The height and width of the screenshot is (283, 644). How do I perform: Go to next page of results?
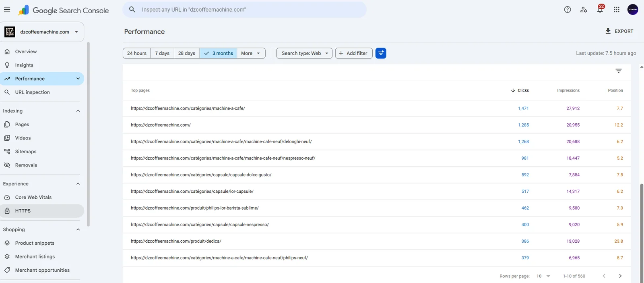[x=620, y=276]
